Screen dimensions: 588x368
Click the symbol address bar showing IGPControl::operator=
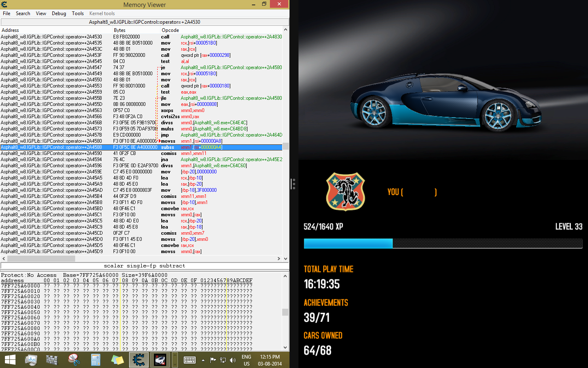coord(145,22)
